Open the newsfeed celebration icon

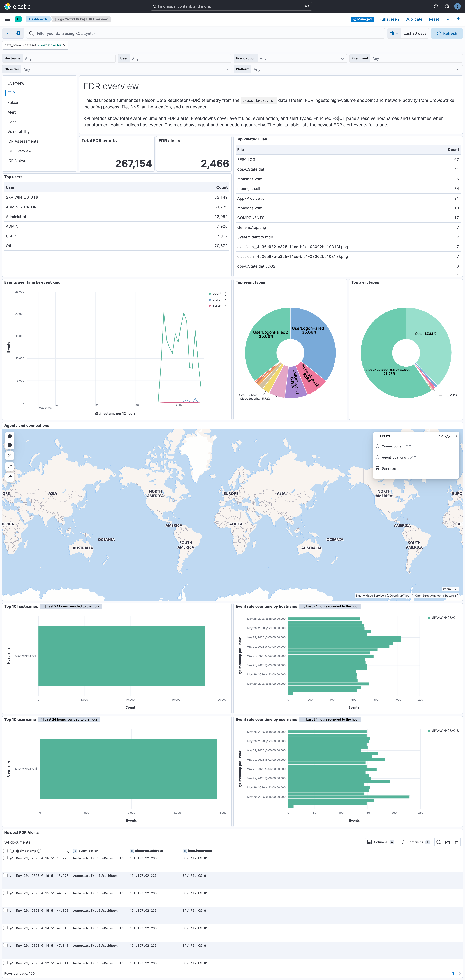446,6
